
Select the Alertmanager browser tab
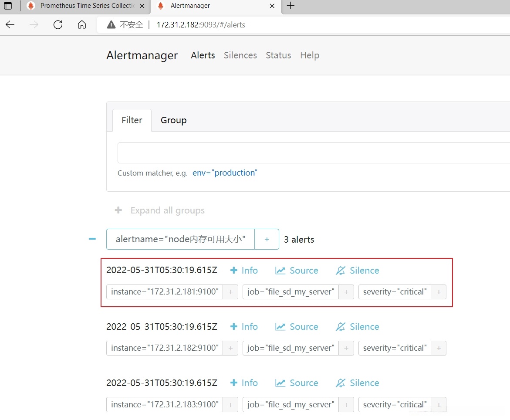215,6
